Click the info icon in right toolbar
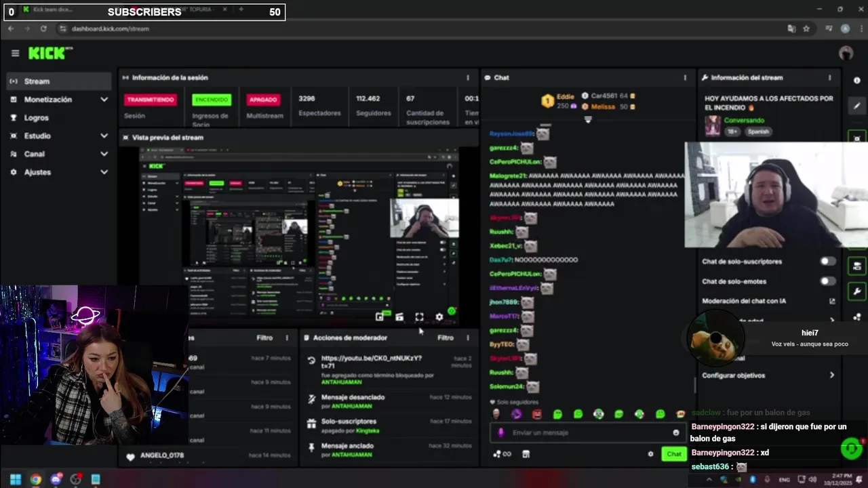This screenshot has width=868, height=488. coord(857,81)
